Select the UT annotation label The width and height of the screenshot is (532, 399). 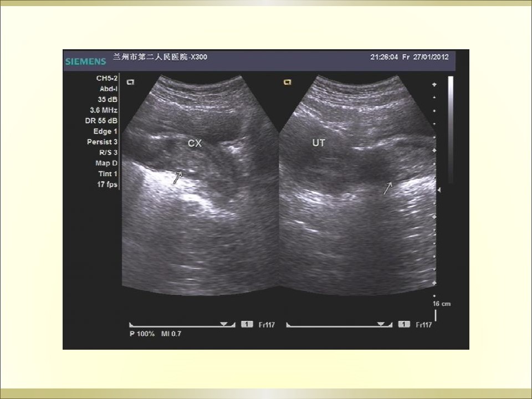[318, 143]
